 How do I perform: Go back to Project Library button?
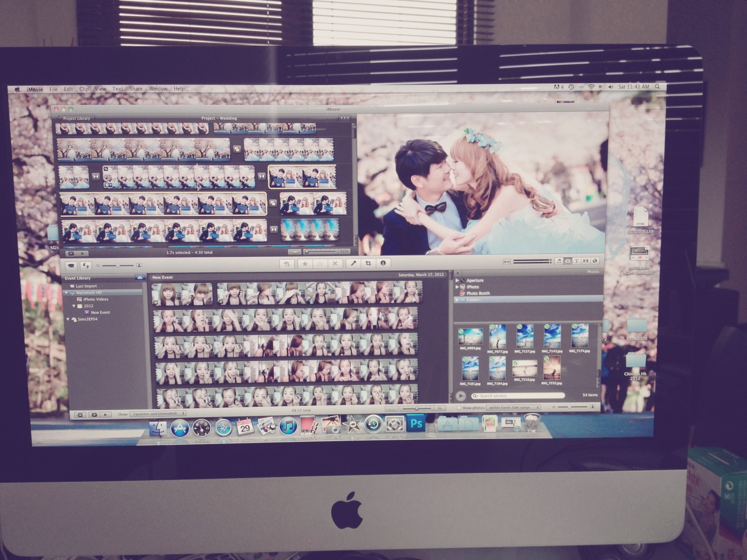coord(76,118)
